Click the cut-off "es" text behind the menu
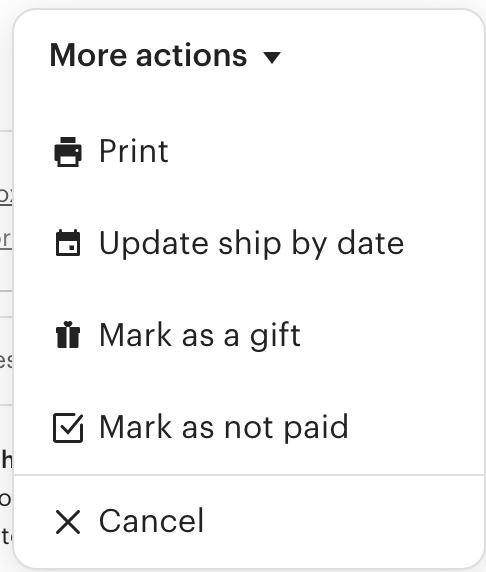The width and height of the screenshot is (486, 572). 6,360
